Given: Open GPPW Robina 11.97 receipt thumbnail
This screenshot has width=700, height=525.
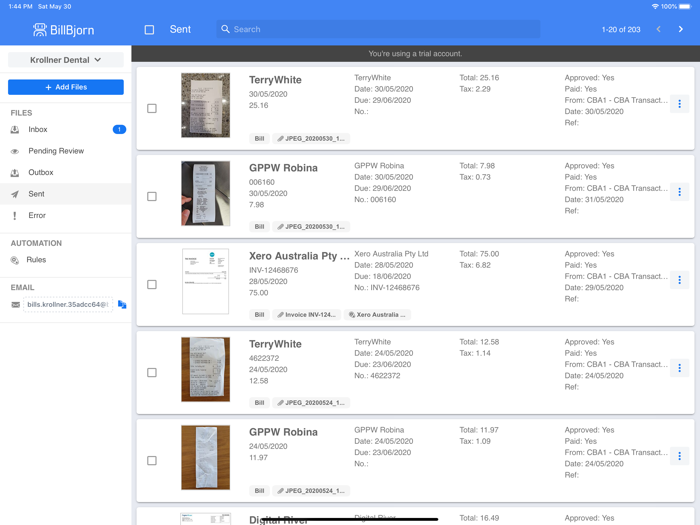Looking at the screenshot, I should [205, 457].
